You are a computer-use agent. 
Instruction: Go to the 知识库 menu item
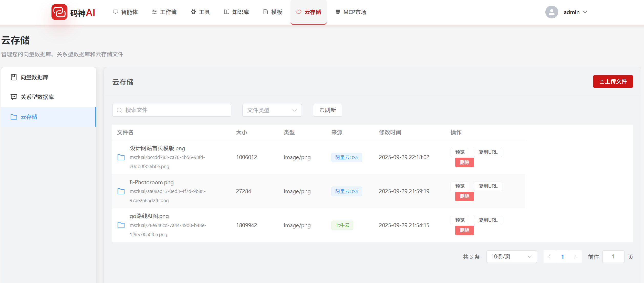[x=236, y=12]
